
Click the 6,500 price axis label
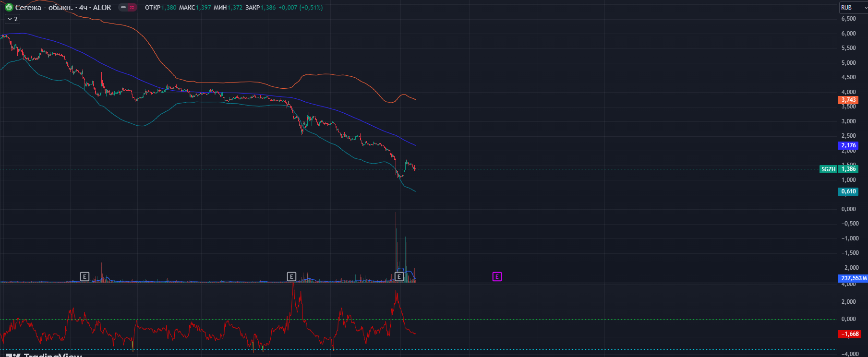(x=848, y=19)
